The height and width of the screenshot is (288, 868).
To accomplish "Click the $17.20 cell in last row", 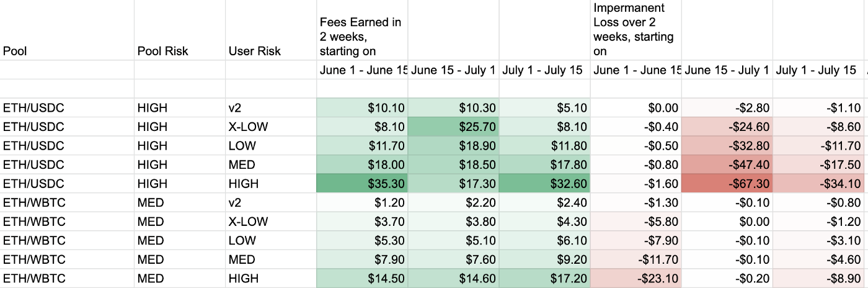I will pos(544,279).
